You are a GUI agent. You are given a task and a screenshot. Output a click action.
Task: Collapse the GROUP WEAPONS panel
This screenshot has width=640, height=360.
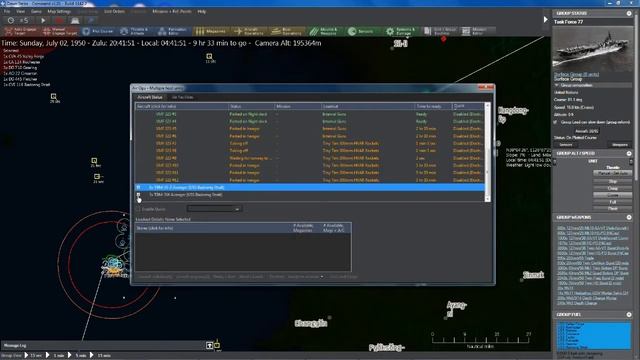tap(629, 218)
